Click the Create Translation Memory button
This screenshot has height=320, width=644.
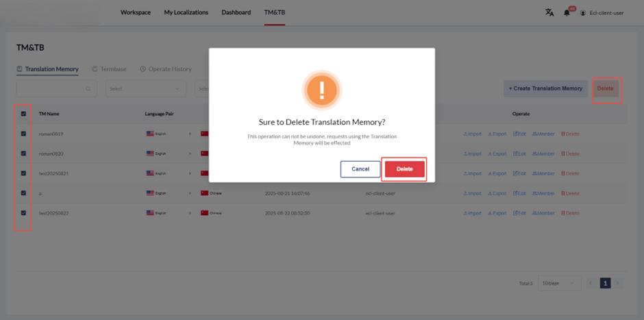pyautogui.click(x=545, y=88)
